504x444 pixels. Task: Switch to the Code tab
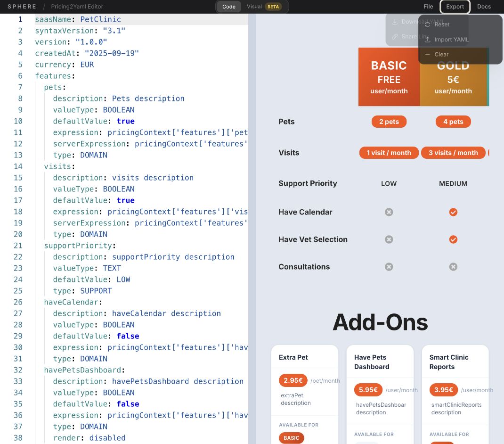pos(229,7)
